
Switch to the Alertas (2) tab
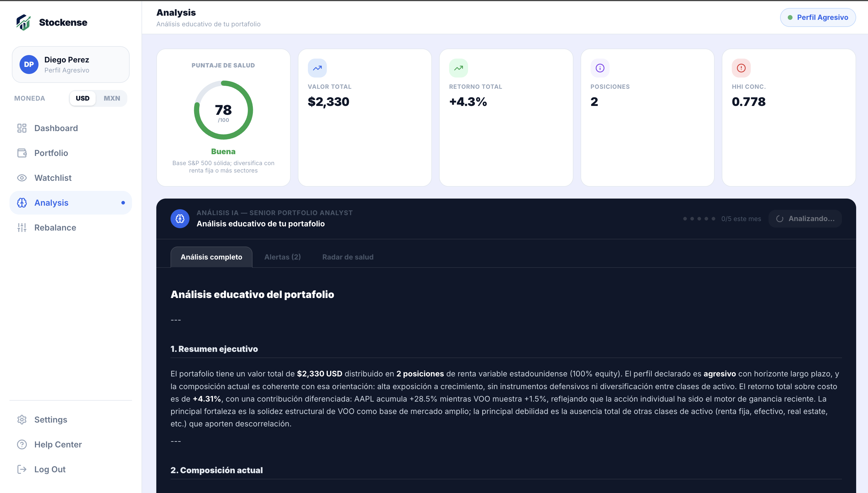(282, 257)
